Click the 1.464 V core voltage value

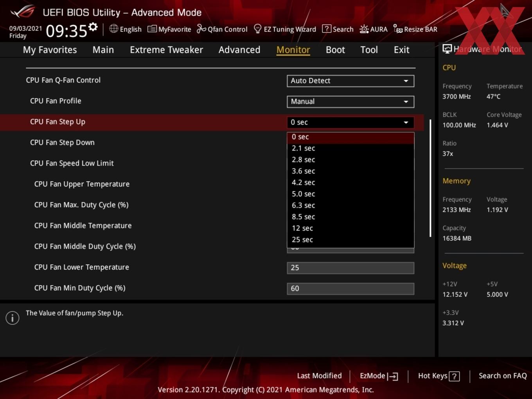coord(497,125)
